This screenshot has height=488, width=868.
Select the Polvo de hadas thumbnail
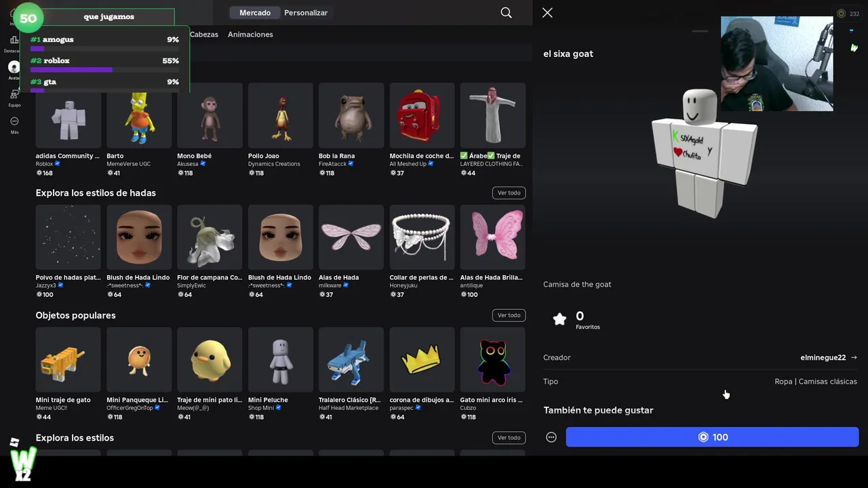tap(68, 237)
